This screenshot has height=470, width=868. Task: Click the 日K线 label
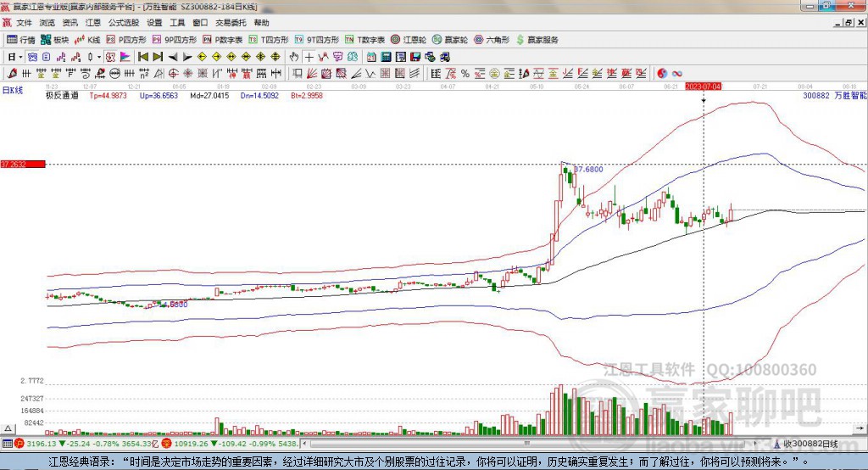(x=13, y=90)
